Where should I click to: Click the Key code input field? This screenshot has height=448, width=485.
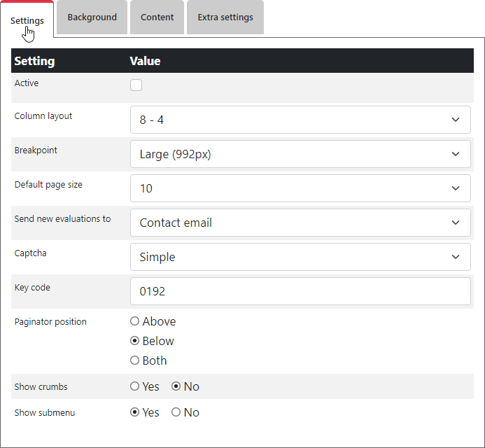300,291
